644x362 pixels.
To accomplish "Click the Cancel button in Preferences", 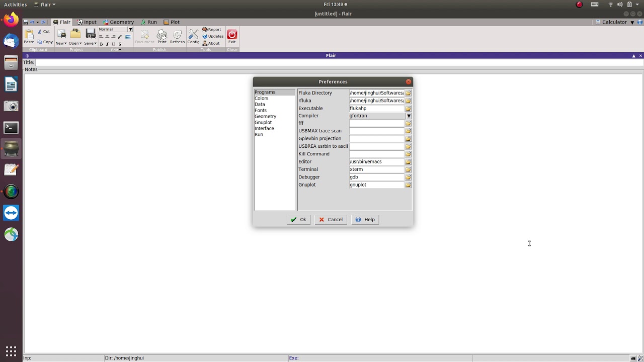I will pos(331,220).
